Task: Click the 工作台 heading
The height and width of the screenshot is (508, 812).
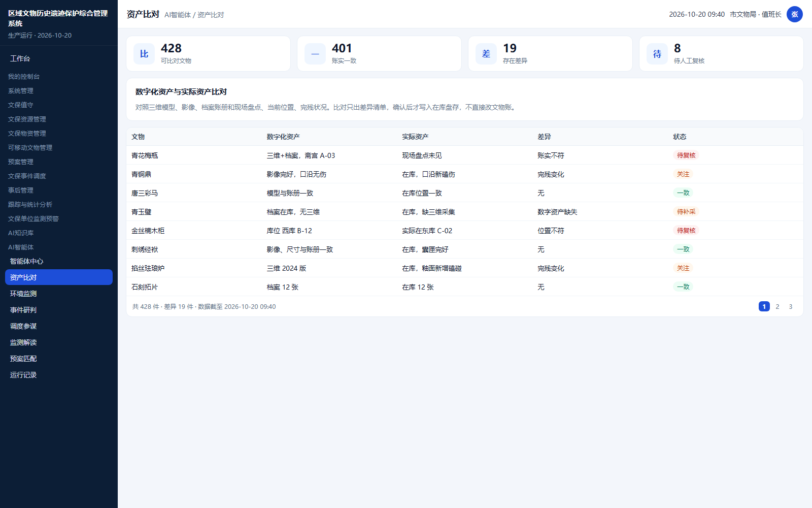Action: [20, 58]
